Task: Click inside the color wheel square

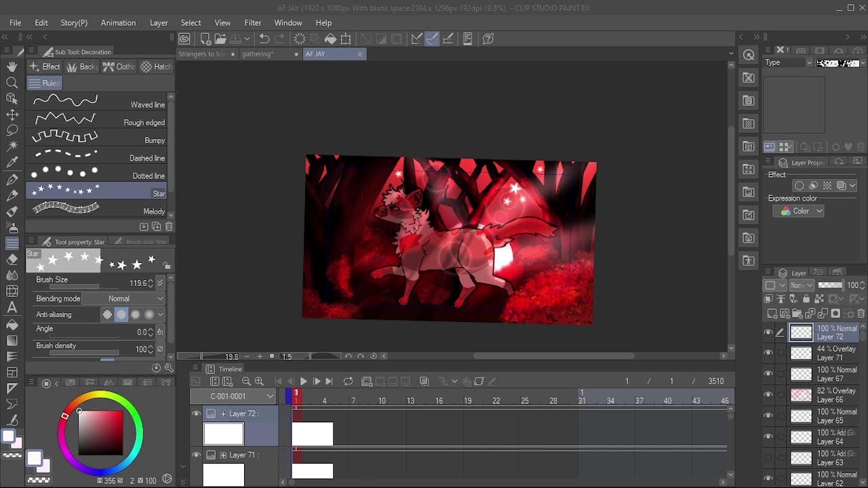Action: coord(100,432)
